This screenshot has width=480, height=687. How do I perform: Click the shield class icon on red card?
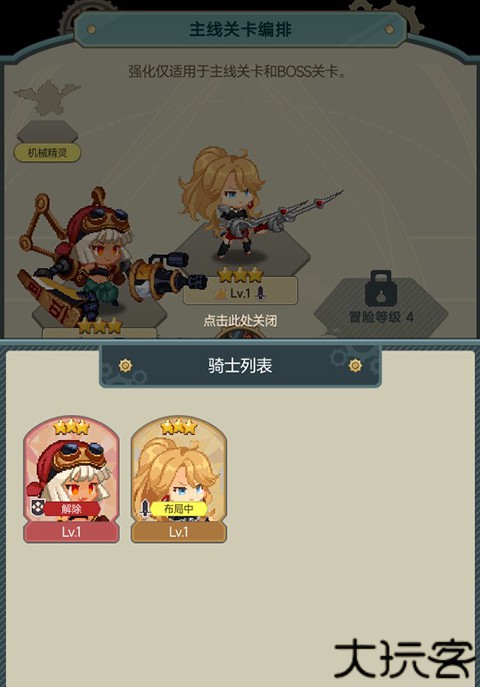point(37,507)
